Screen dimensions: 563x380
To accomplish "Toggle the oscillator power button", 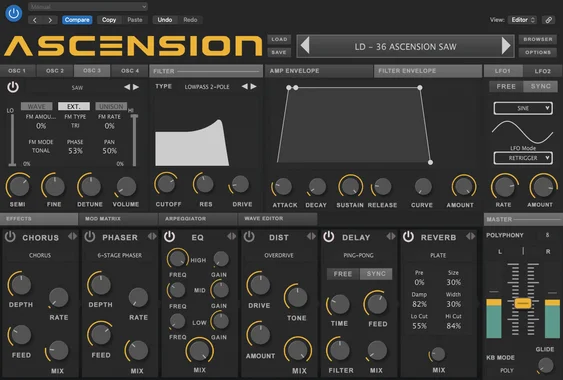I will point(13,87).
